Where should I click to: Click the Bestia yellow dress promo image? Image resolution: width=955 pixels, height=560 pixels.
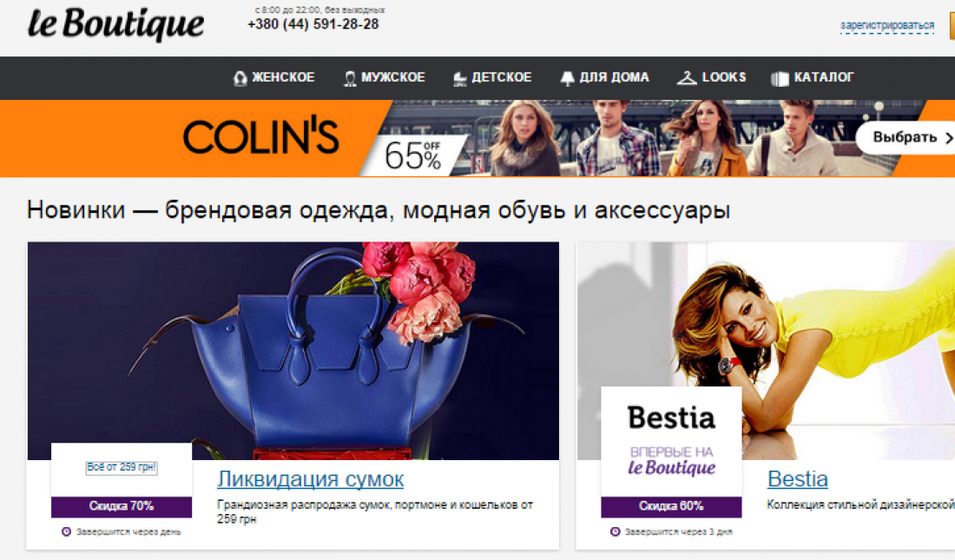[767, 351]
